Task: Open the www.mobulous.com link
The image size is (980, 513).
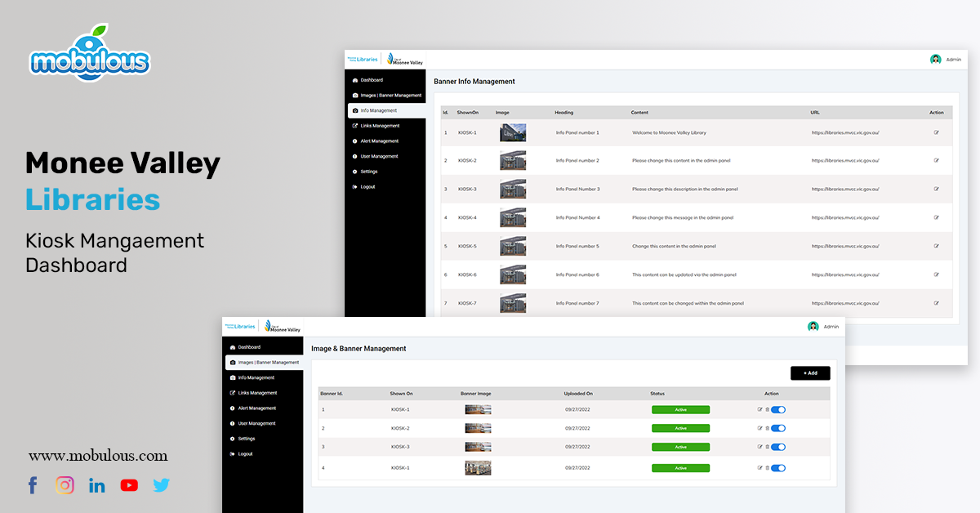Action: tap(98, 456)
